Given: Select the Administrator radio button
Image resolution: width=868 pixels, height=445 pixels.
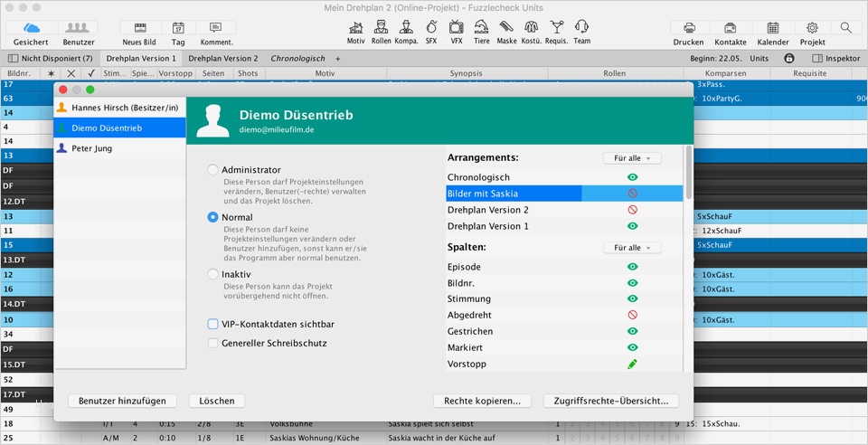Looking at the screenshot, I should click(213, 169).
